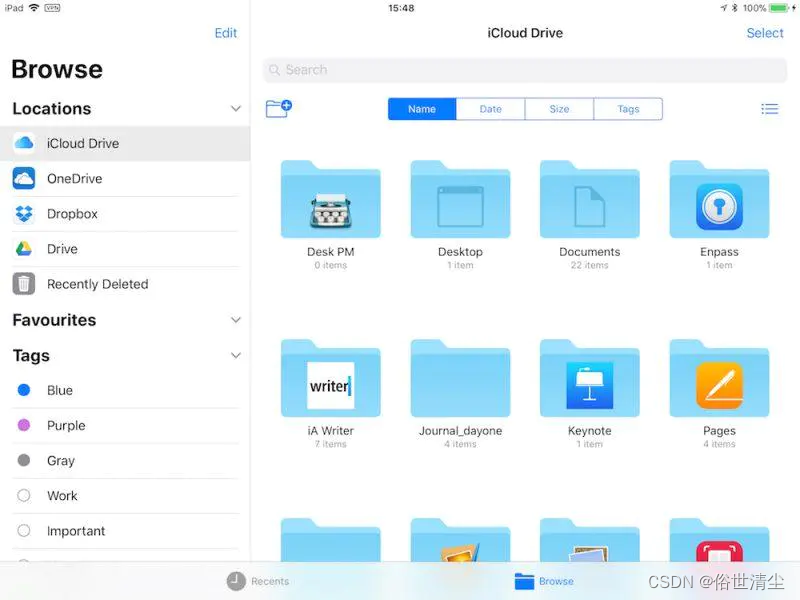
Task: Open the iCloud Drive location
Action: (125, 143)
